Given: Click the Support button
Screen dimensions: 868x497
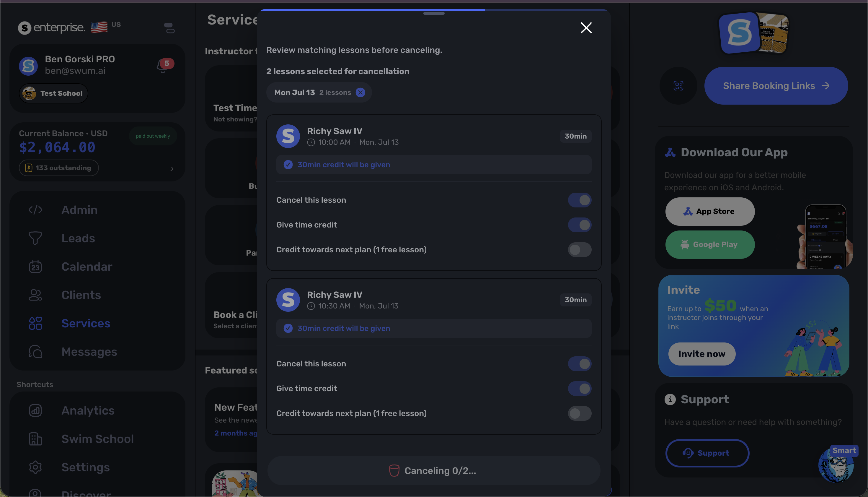Looking at the screenshot, I should tap(707, 453).
